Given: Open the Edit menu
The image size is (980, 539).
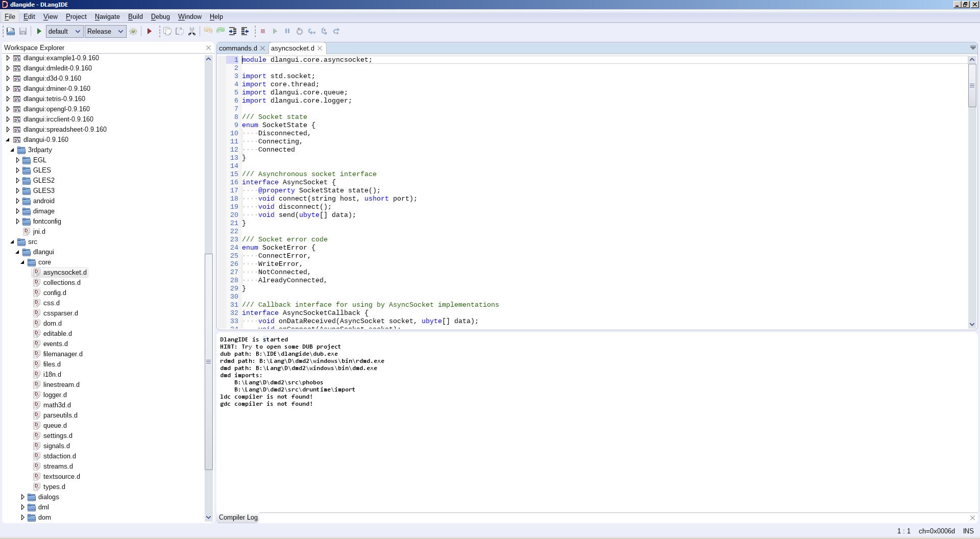Looking at the screenshot, I should [x=29, y=16].
